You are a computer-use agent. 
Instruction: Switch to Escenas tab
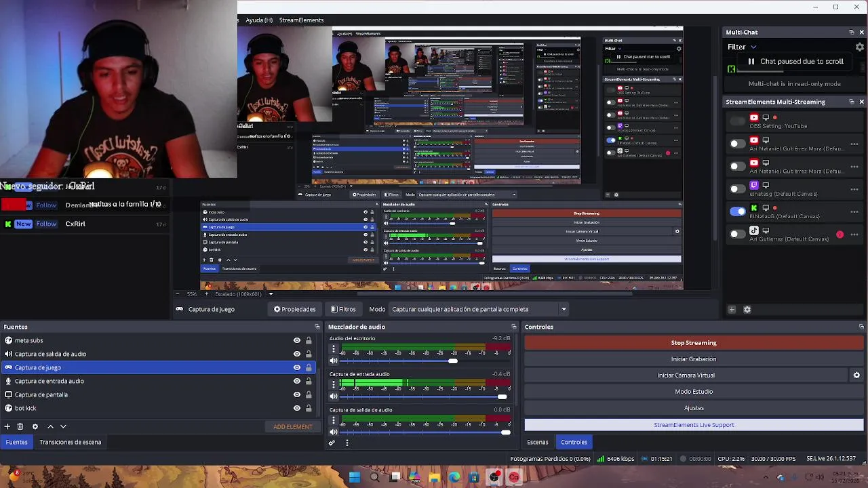point(538,442)
